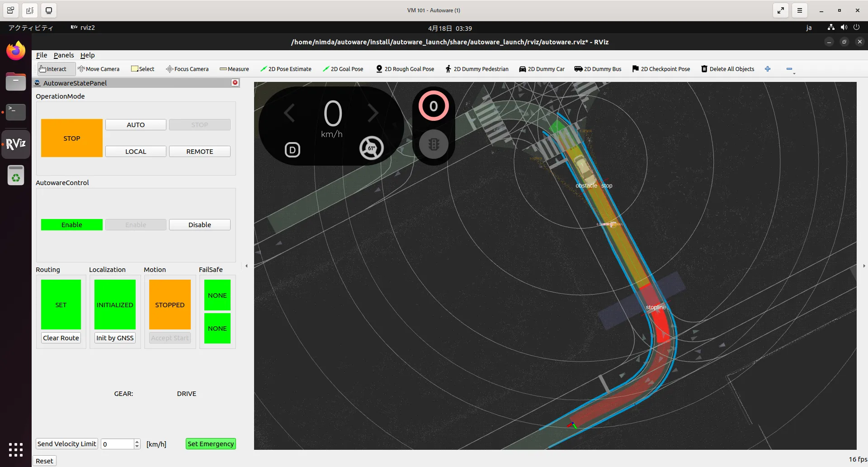Switch operation mode to REMOTE
This screenshot has height=467, width=868.
tap(200, 152)
